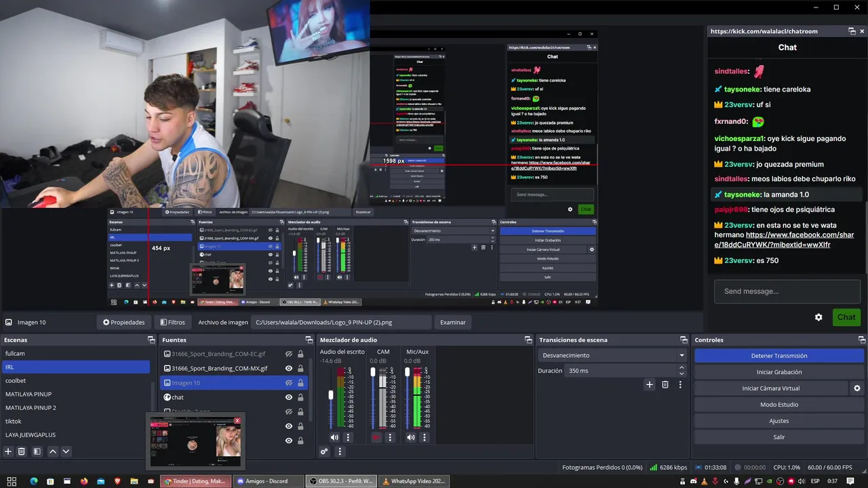Viewport: 868px width, 488px height.
Task: Open Ajustes settings
Action: pyautogui.click(x=779, y=421)
